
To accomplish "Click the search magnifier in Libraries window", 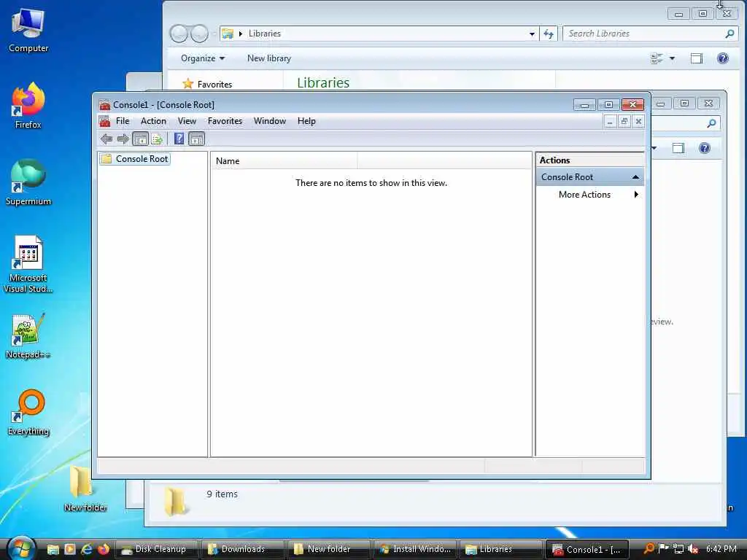I will [729, 34].
